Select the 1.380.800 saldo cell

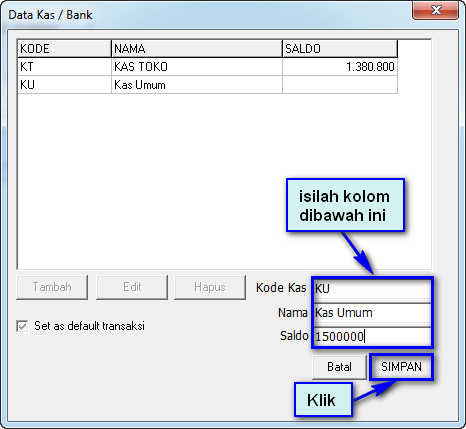click(340, 67)
